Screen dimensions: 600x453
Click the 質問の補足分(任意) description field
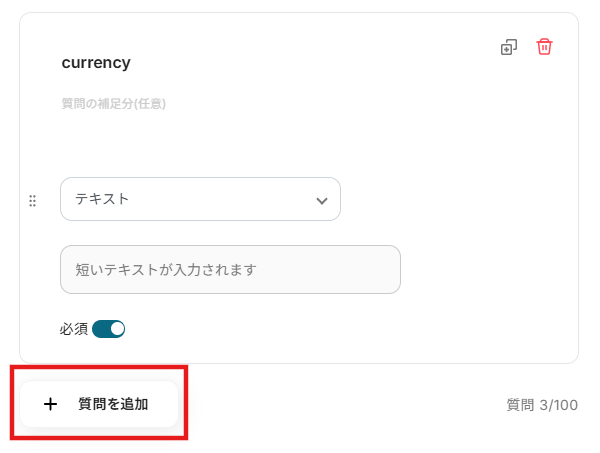(x=114, y=103)
